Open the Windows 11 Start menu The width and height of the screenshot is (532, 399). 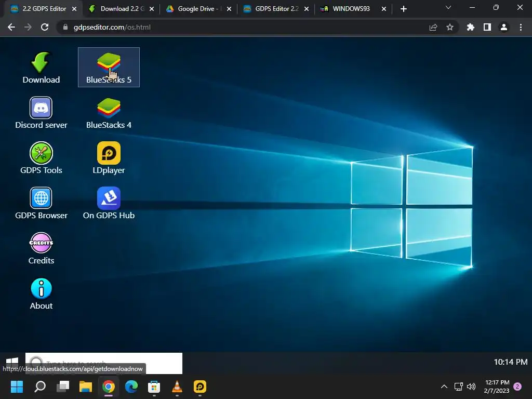(x=17, y=387)
